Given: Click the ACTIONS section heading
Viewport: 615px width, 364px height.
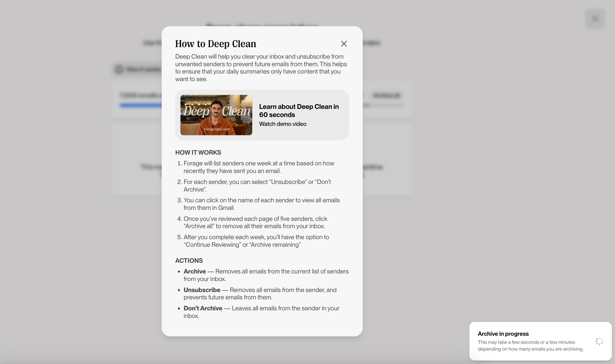Looking at the screenshot, I should (x=189, y=261).
